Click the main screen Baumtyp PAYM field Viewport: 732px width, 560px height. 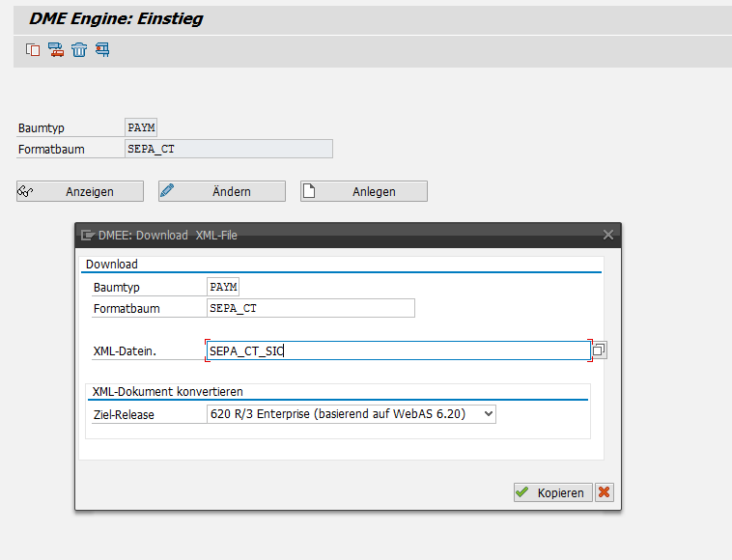pyautogui.click(x=141, y=127)
